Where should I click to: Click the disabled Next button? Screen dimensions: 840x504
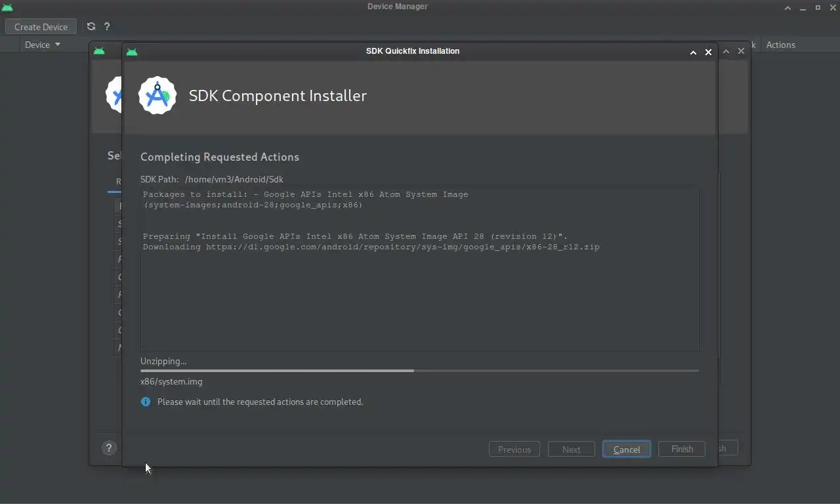pyautogui.click(x=571, y=450)
